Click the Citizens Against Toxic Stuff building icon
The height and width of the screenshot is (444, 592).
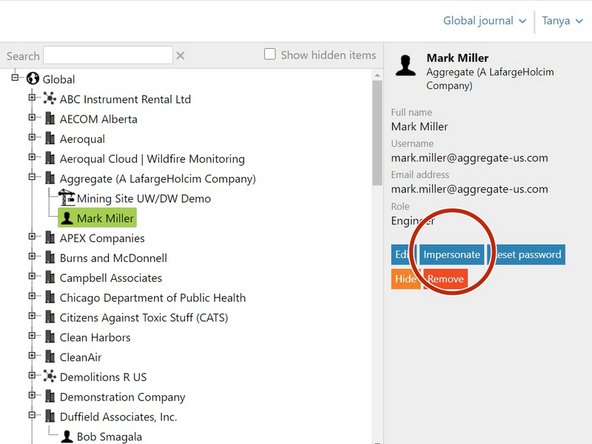click(50, 317)
